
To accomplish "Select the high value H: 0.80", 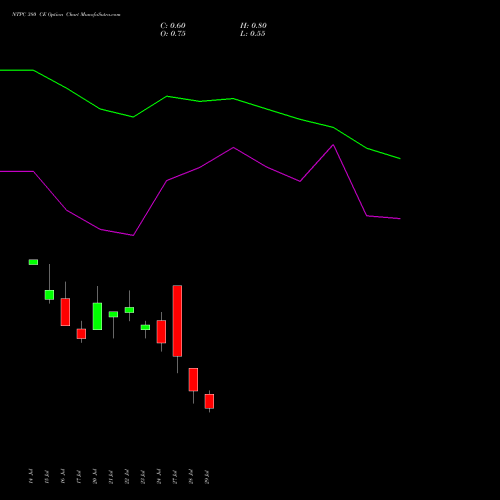I will tap(253, 26).
